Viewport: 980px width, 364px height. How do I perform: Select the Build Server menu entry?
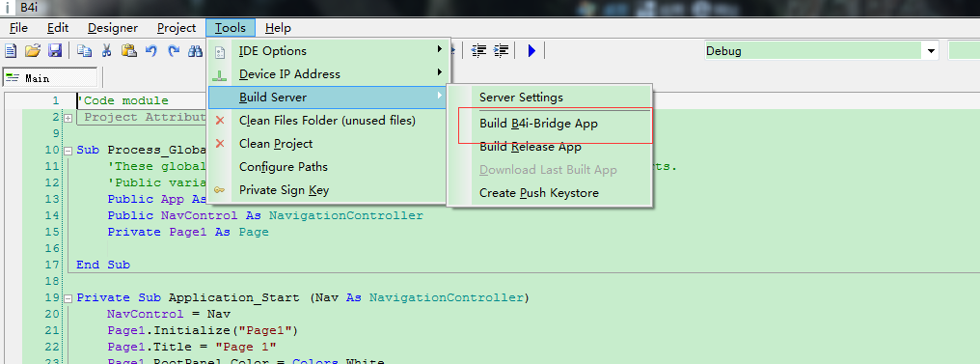coord(328,98)
